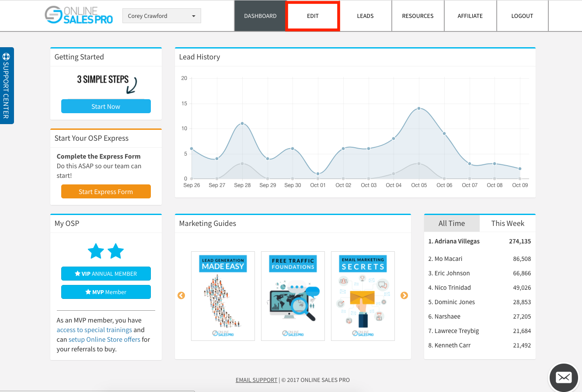Click the Marketing Guides heading
The width and height of the screenshot is (582, 392).
208,223
